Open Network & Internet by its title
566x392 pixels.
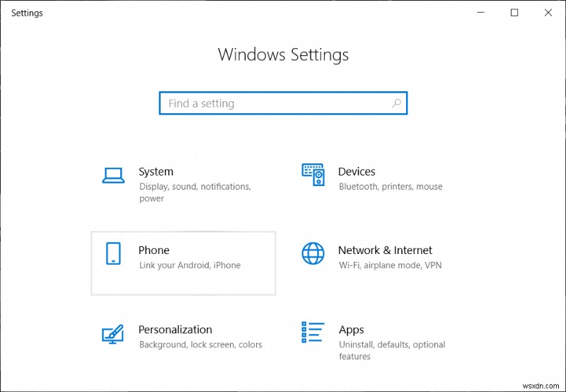point(385,250)
